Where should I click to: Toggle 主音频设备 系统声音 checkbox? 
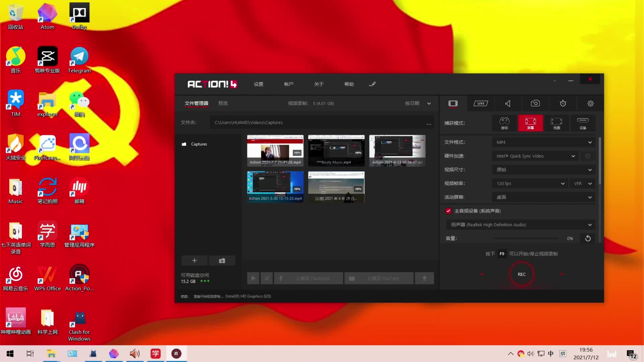pos(448,211)
